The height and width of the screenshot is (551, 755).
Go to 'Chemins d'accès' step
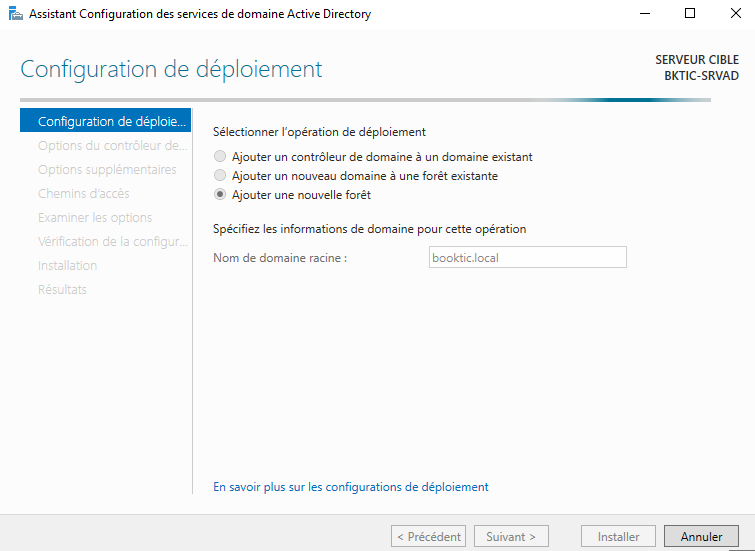tap(84, 194)
